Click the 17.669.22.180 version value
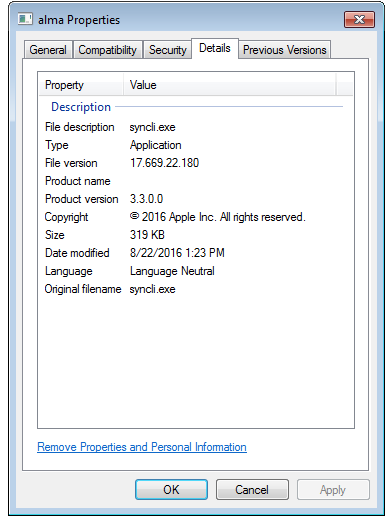Screen dimensions: 387x518 click(164, 163)
